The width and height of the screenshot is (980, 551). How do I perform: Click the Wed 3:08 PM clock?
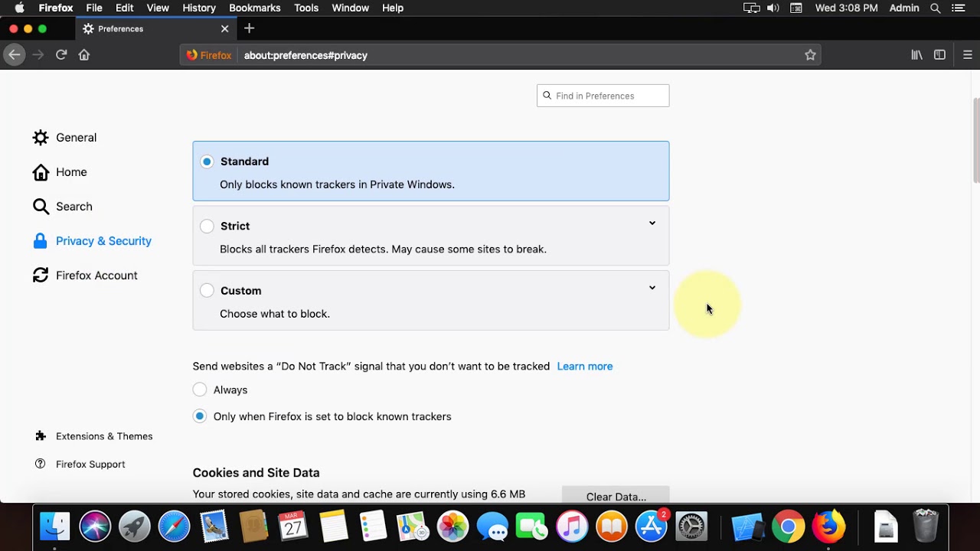coord(847,8)
